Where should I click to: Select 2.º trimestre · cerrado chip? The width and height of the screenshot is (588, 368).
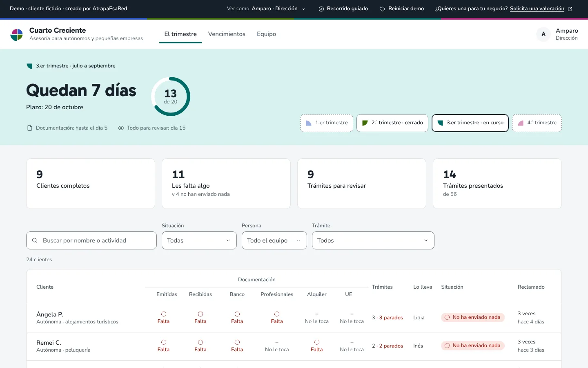click(392, 123)
